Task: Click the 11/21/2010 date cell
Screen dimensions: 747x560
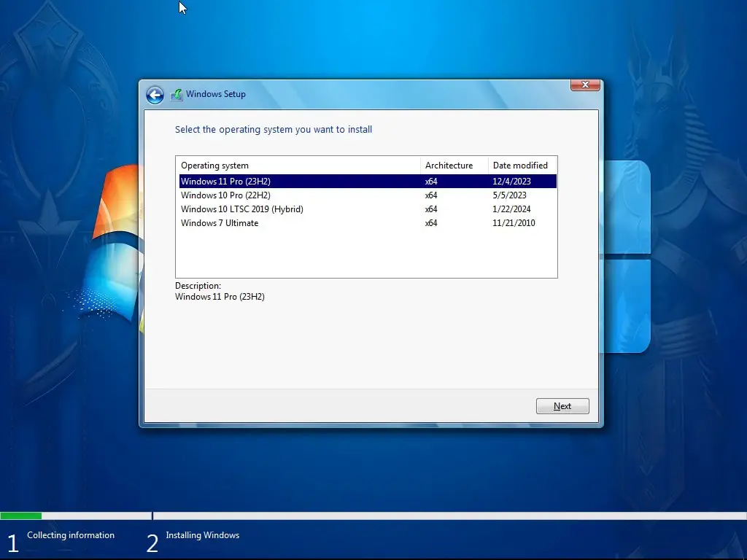Action: pos(514,223)
